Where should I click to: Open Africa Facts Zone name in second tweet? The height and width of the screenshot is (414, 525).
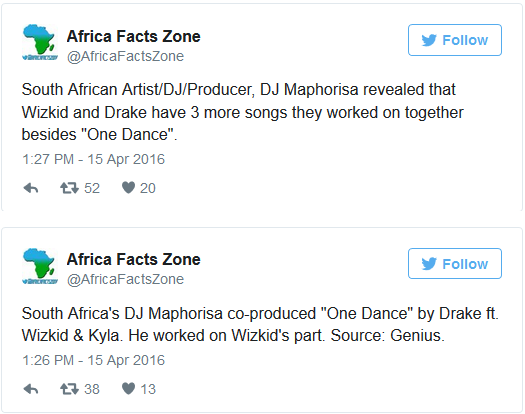click(x=134, y=259)
